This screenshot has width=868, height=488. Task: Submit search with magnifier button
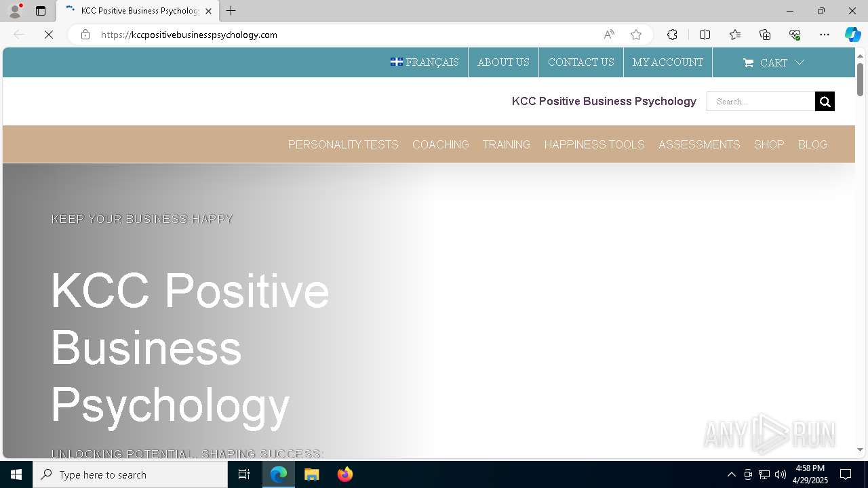tap(825, 102)
